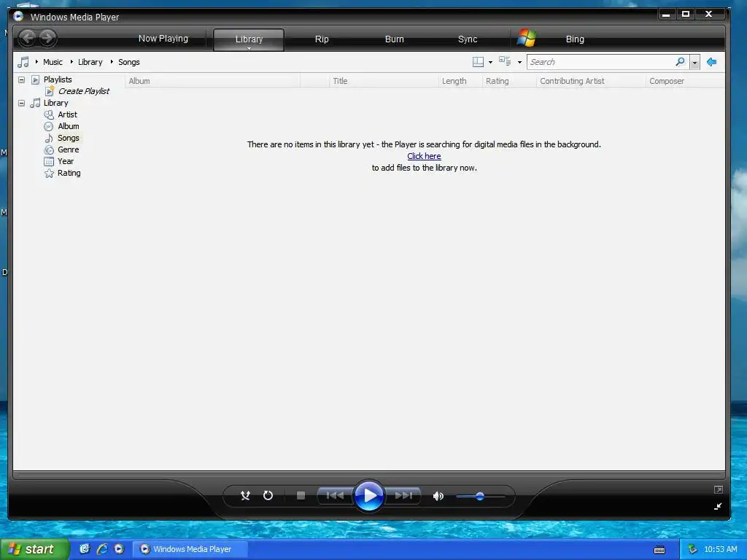Click the magnifier search icon

click(680, 61)
